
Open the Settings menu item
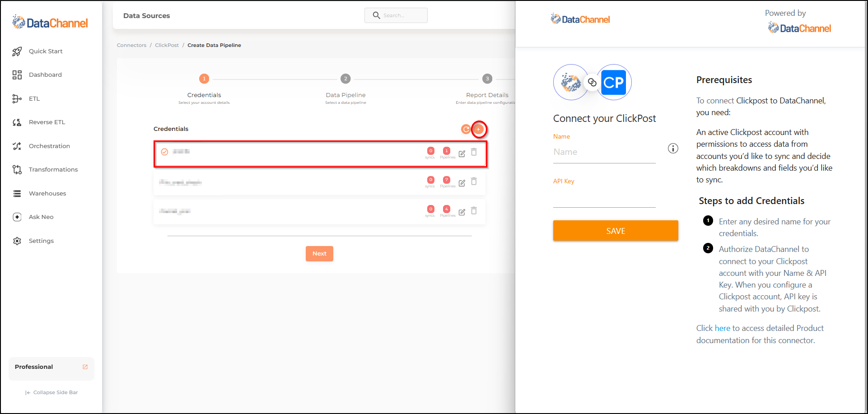click(41, 241)
